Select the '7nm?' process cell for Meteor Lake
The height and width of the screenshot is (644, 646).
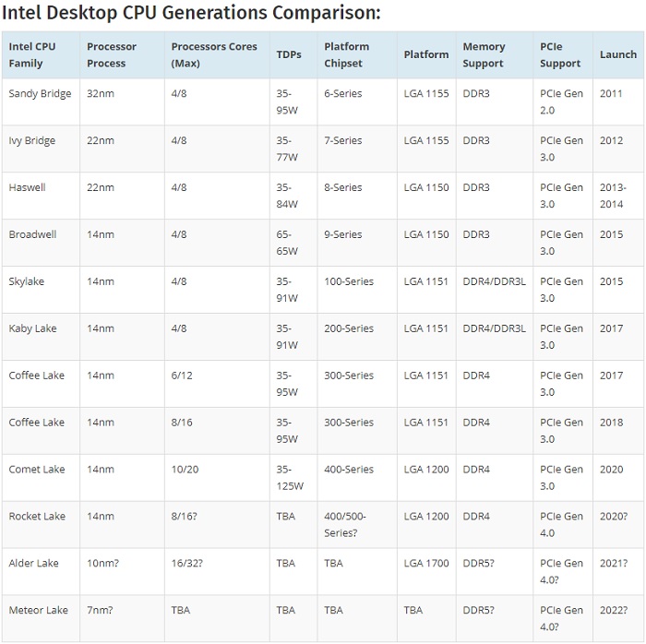pyautogui.click(x=102, y=611)
